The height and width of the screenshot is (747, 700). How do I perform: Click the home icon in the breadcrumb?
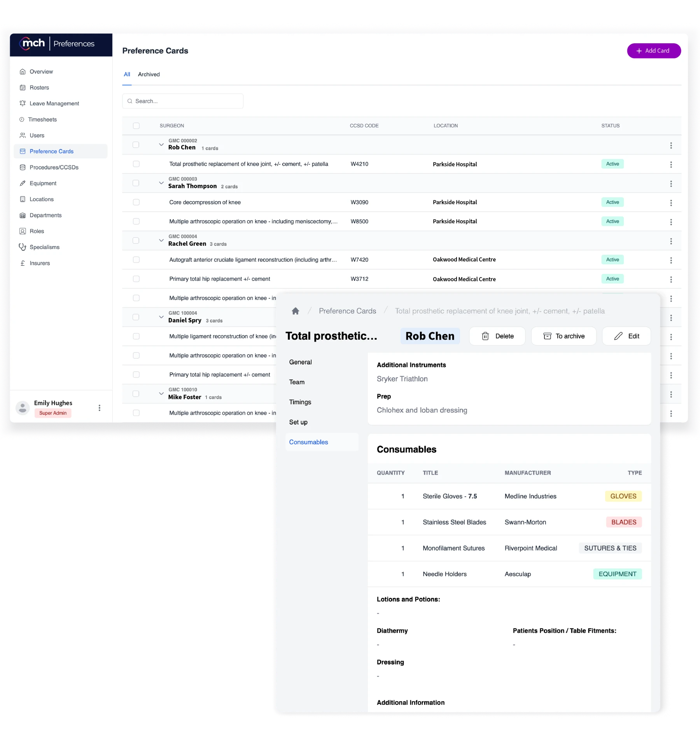pos(296,311)
